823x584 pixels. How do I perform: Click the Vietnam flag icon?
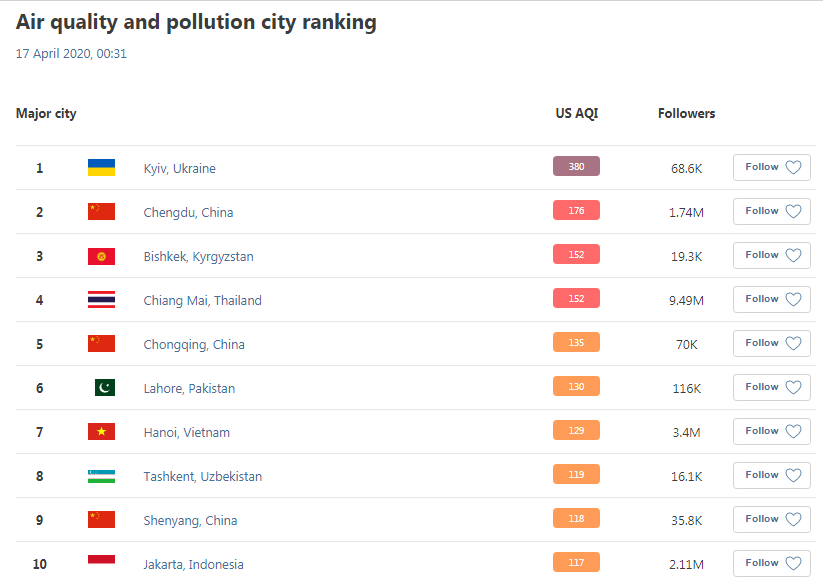tap(101, 432)
